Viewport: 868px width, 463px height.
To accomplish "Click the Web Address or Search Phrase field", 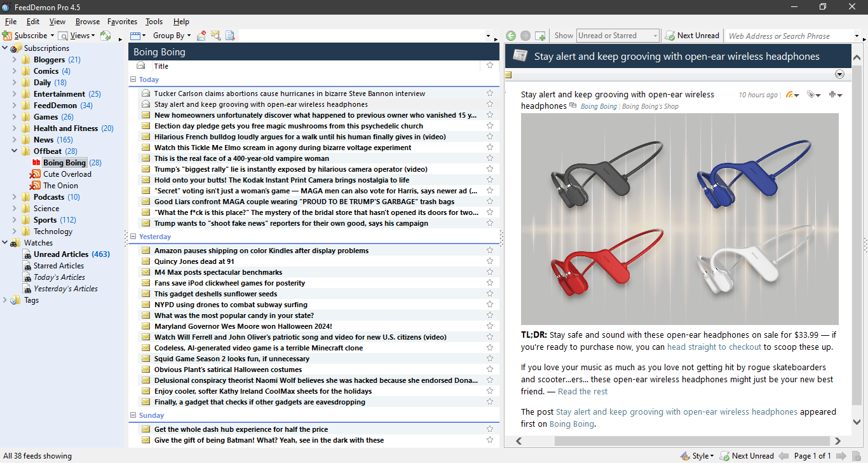I will click(x=788, y=36).
